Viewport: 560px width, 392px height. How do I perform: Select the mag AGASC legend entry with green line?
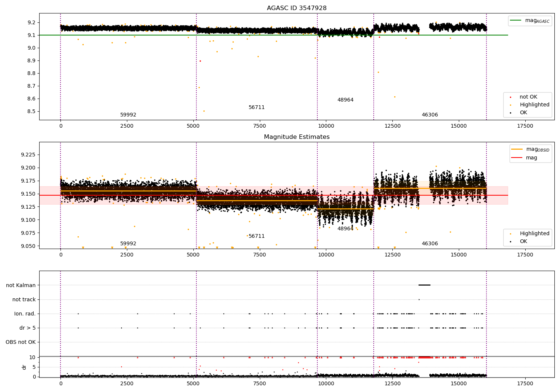click(x=530, y=21)
